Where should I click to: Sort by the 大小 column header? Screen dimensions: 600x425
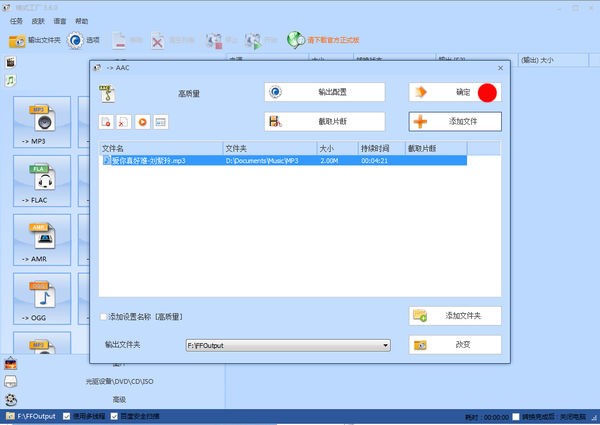pos(338,148)
